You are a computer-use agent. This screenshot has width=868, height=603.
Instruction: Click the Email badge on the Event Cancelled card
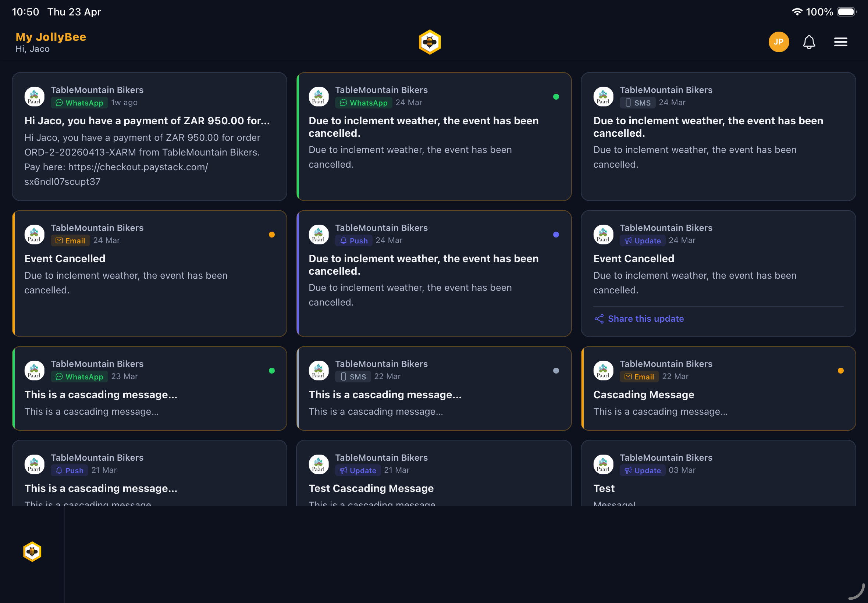[70, 240]
